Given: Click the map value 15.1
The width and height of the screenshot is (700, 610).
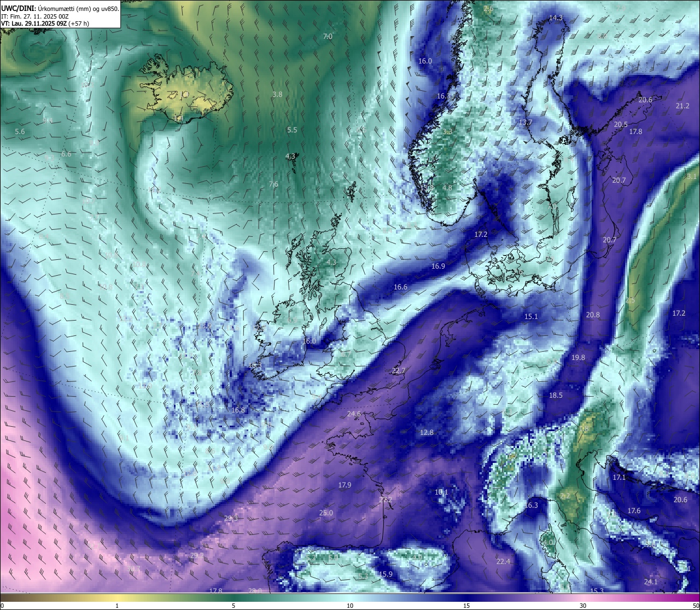Looking at the screenshot, I should (x=531, y=317).
